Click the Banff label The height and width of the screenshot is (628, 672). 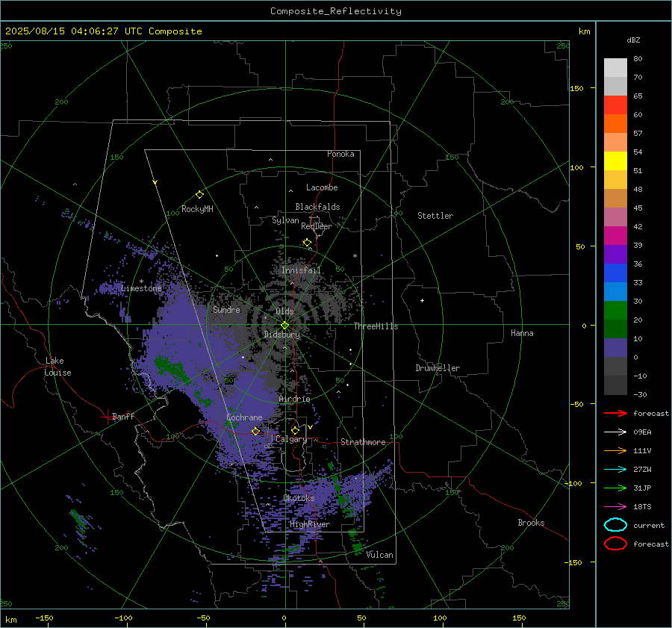[123, 416]
